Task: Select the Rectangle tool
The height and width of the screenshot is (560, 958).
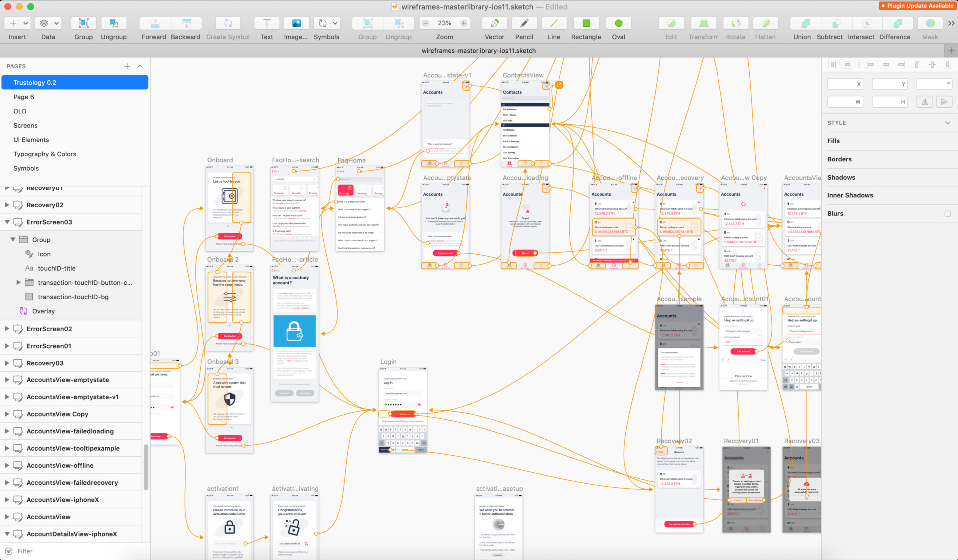Action: click(586, 23)
